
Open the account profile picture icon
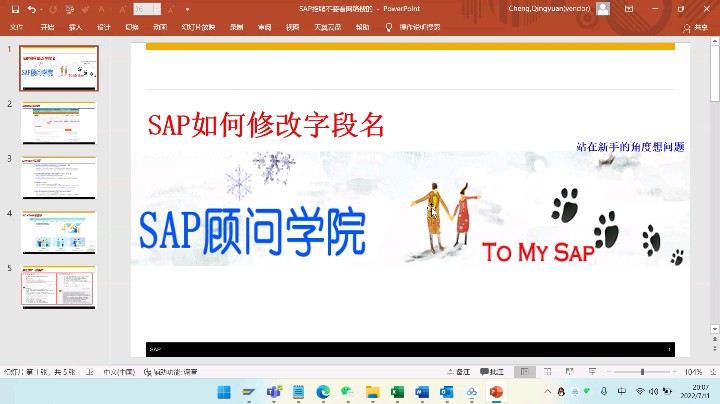[603, 9]
